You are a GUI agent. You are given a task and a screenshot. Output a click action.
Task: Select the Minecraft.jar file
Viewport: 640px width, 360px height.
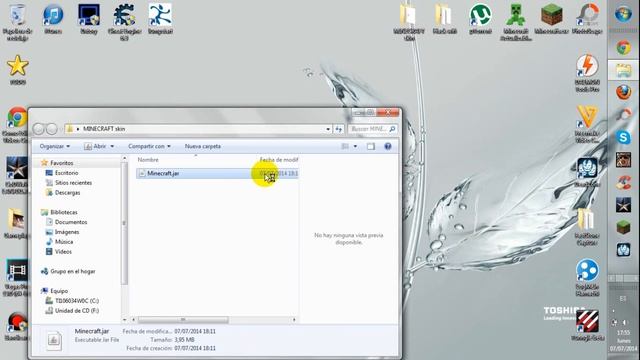(x=217, y=173)
